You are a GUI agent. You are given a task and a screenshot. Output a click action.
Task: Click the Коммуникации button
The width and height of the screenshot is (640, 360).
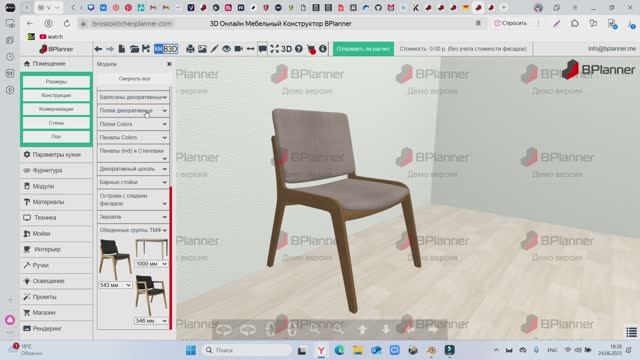tap(56, 109)
